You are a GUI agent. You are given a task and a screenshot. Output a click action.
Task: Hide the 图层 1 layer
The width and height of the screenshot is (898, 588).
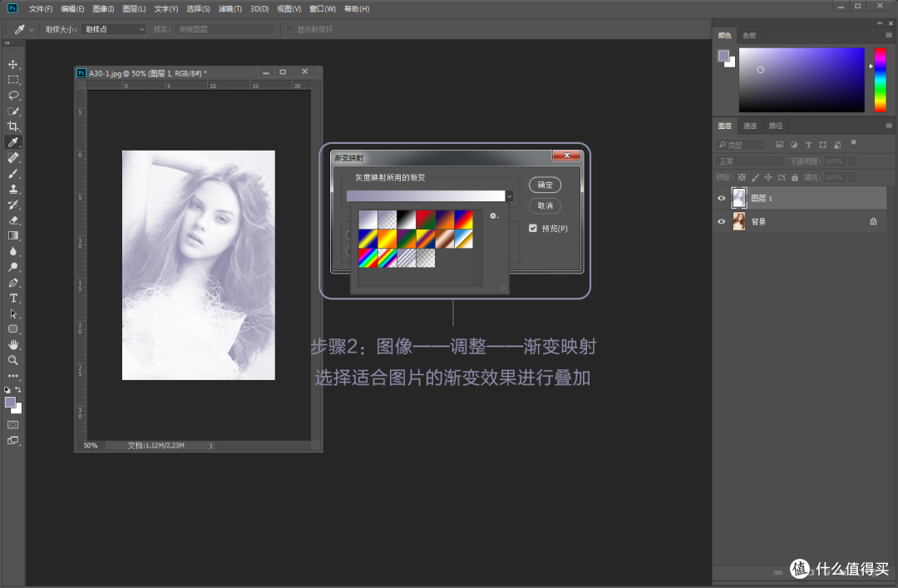tap(722, 197)
